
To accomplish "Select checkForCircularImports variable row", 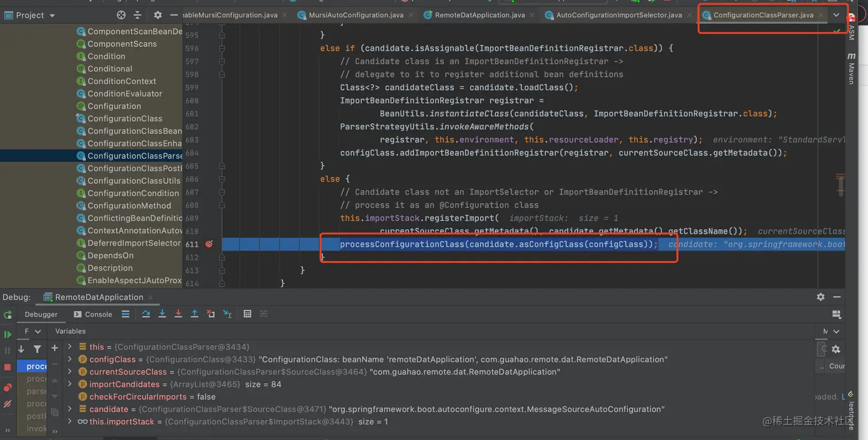I will click(147, 397).
